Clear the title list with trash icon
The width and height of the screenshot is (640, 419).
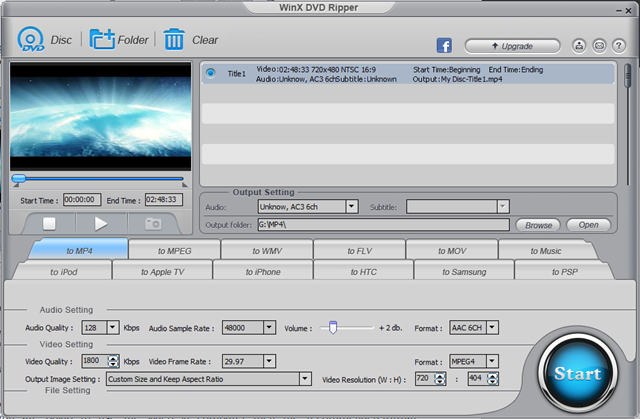coord(174,40)
